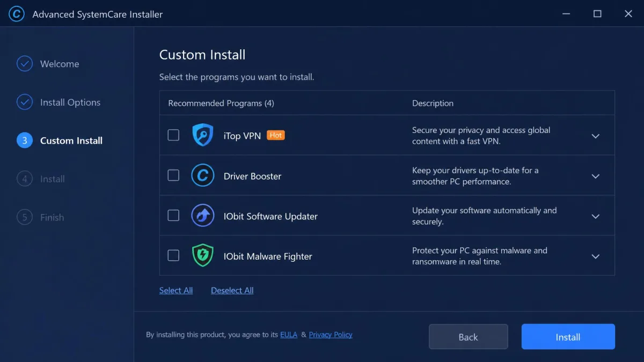Click the Recommended Programs (4) header
This screenshot has height=362, width=644.
coord(221,103)
